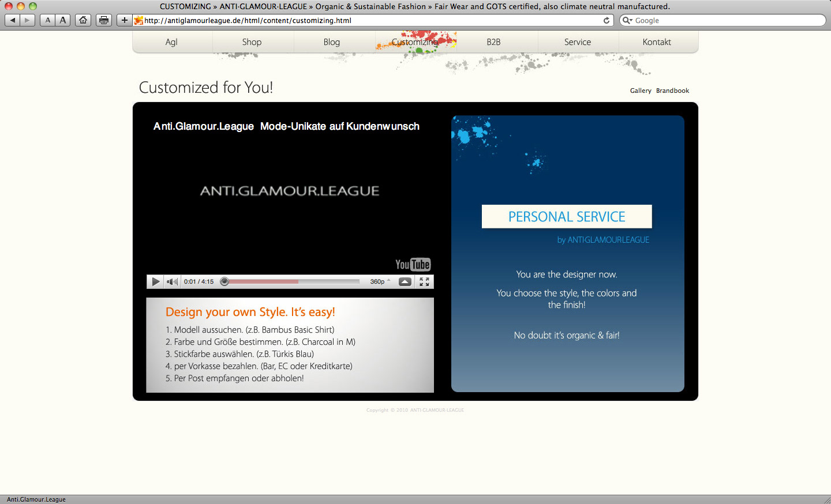Image resolution: width=831 pixels, height=504 pixels.
Task: Click the URL address field
Action: pos(372,20)
